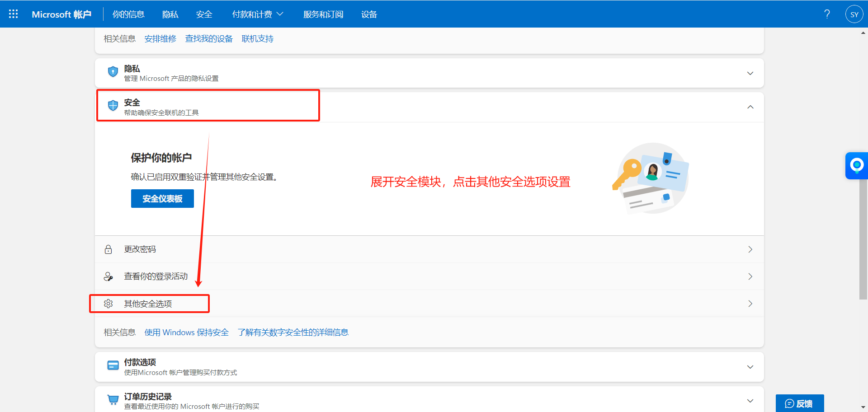The height and width of the screenshot is (412, 868).
Task: Open the 查找我的设备 link
Action: tap(209, 39)
